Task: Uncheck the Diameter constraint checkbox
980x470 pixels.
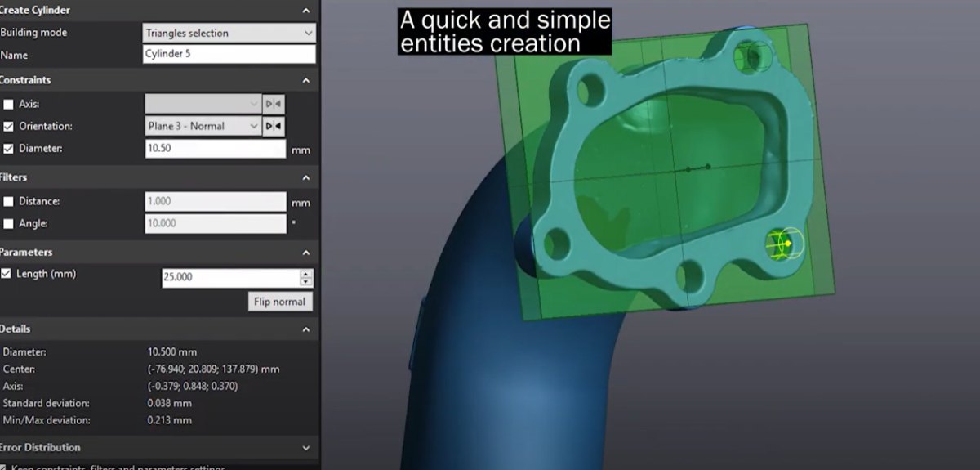Action: pyautogui.click(x=8, y=149)
